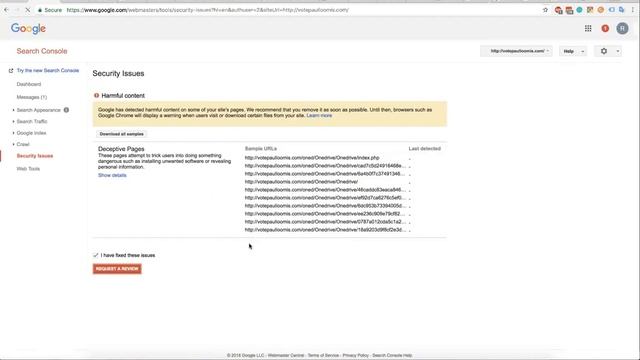Toggle the I have fixed these issues checkbox
The width and height of the screenshot is (640, 360).
coord(96,255)
